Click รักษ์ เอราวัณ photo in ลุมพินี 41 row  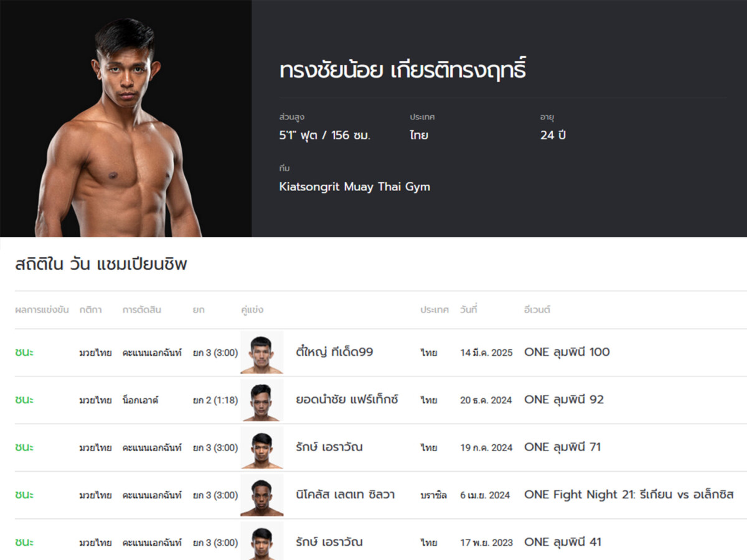click(261, 541)
